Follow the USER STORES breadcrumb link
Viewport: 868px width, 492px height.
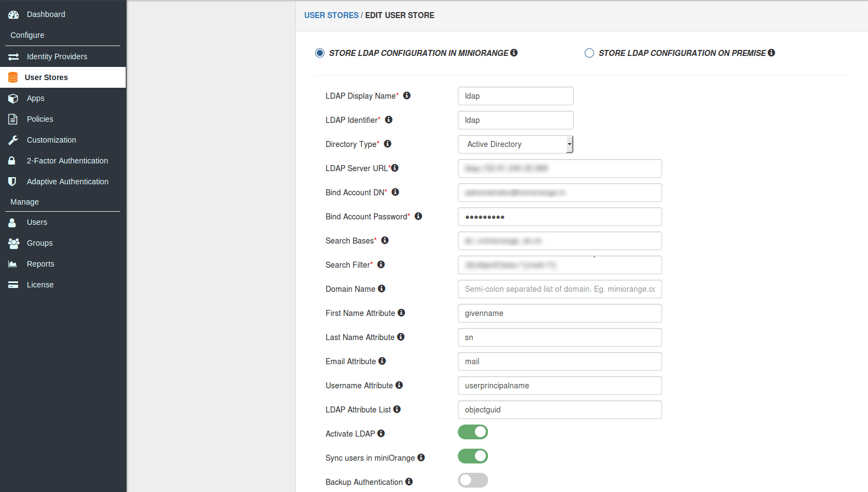332,15
